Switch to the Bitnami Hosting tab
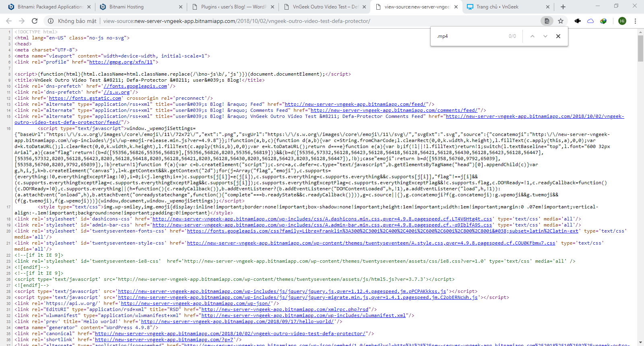The height and width of the screenshot is (346, 644). [x=141, y=7]
